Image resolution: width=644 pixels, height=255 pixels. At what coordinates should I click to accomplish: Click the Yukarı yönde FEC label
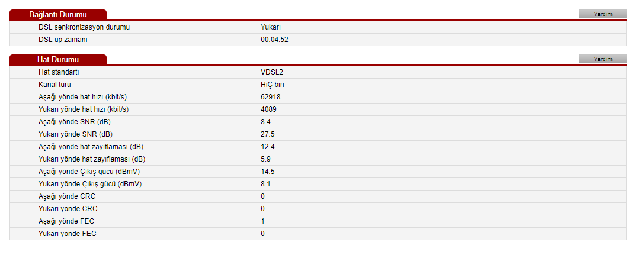[68, 234]
